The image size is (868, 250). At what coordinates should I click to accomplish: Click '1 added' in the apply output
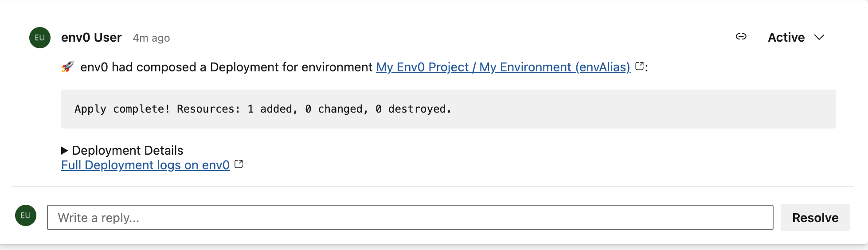[272, 109]
